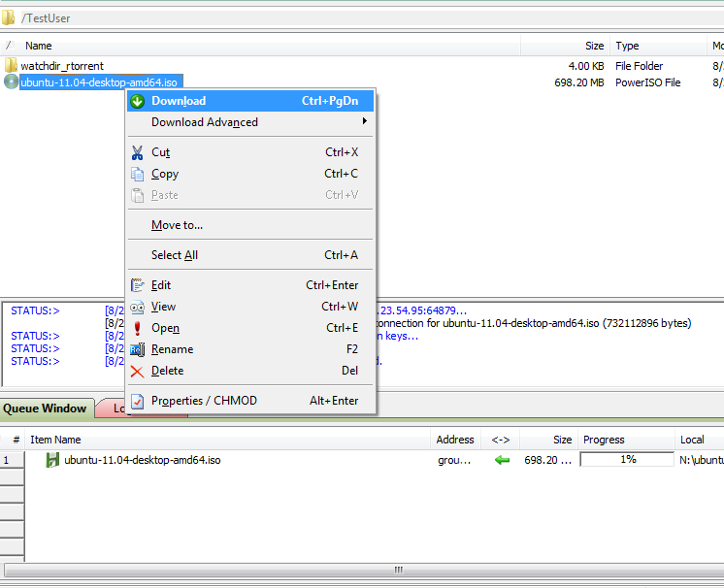Click the Properties / CHMOD icon
The image size is (724, 588).
(x=137, y=401)
